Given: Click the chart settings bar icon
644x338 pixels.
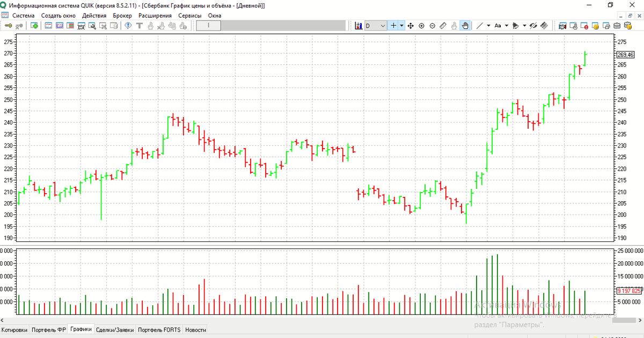Looking at the screenshot, I should click(358, 25).
